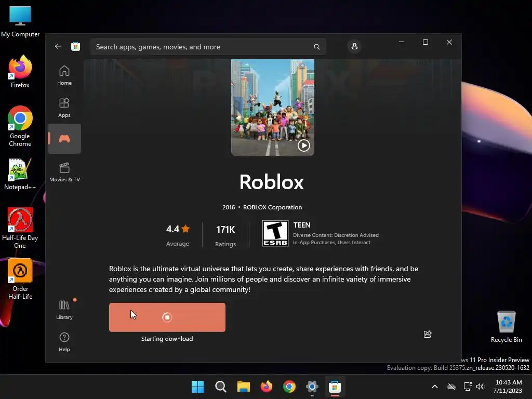The height and width of the screenshot is (399, 532).
Task: Launch Chrome from the taskbar
Action: point(289,387)
